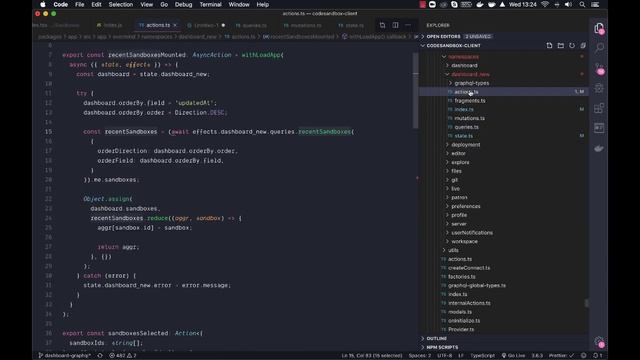This screenshot has height=360, width=640.
Task: Click the Prettier status bar item
Action: coord(561,356)
